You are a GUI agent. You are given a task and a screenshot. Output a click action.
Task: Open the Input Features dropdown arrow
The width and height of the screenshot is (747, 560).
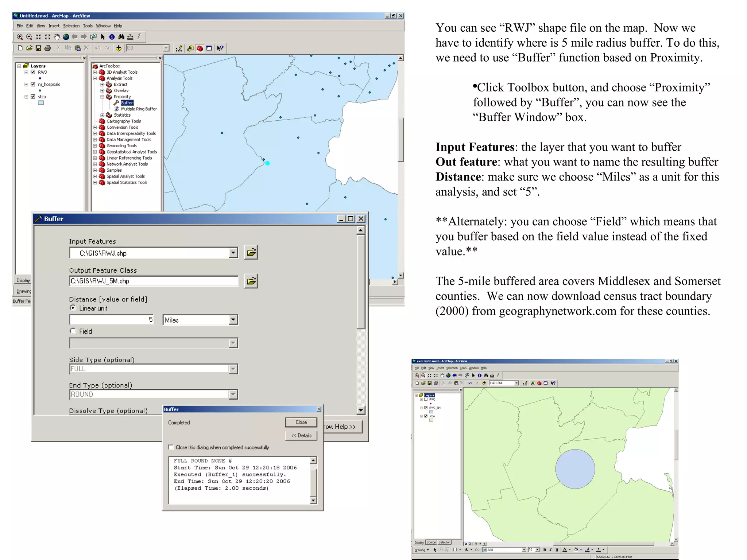click(233, 253)
